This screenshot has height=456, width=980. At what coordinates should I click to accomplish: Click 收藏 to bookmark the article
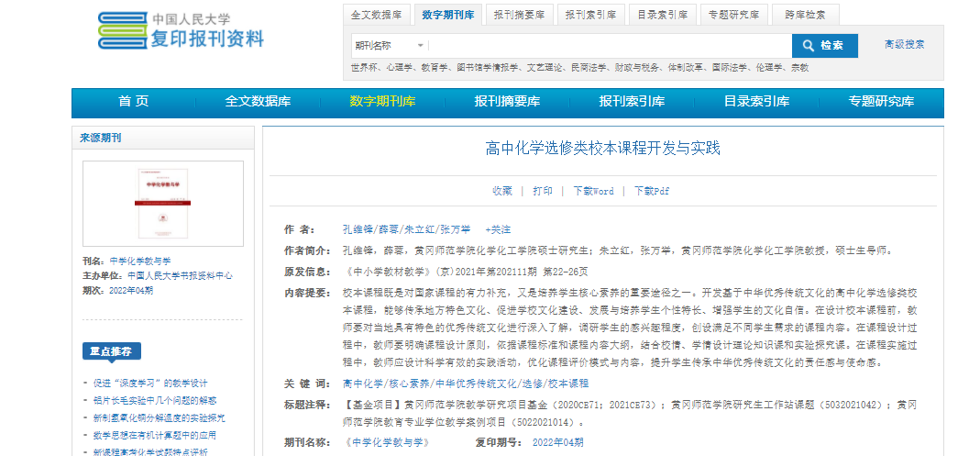pyautogui.click(x=501, y=191)
